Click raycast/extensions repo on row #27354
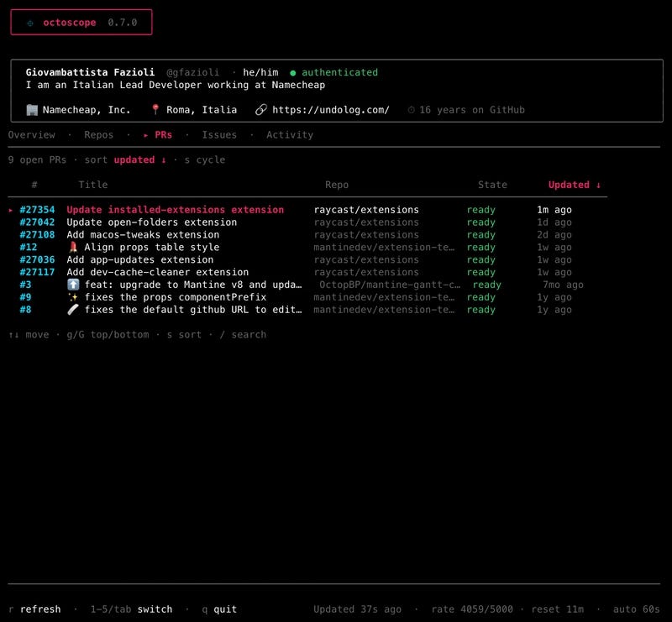The width and height of the screenshot is (672, 622). [366, 210]
